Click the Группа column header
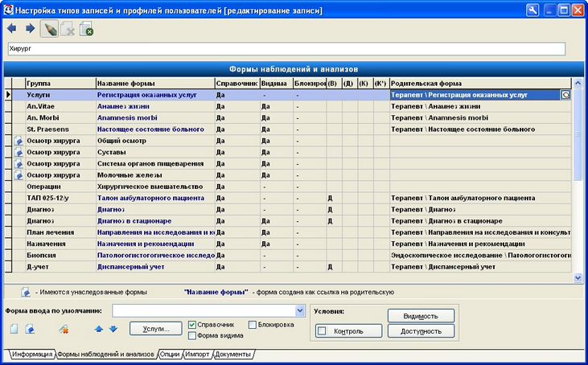This screenshot has height=365, width=588. pyautogui.click(x=60, y=83)
